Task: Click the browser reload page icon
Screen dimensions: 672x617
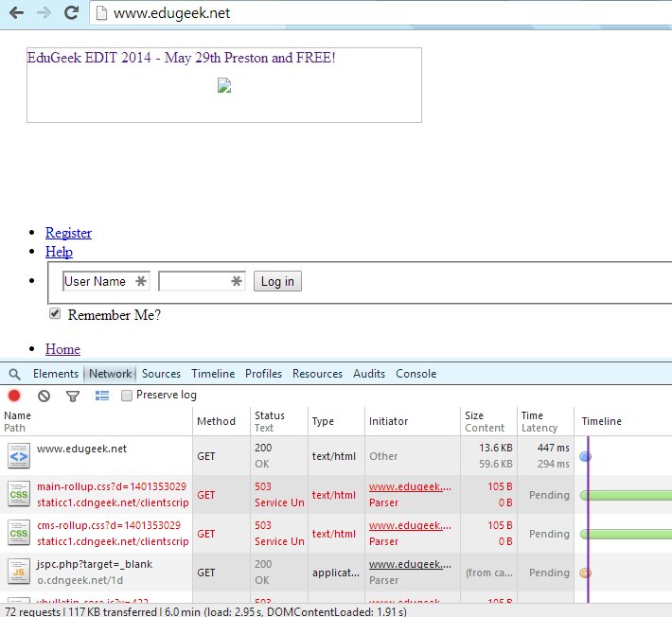Action: (x=71, y=14)
